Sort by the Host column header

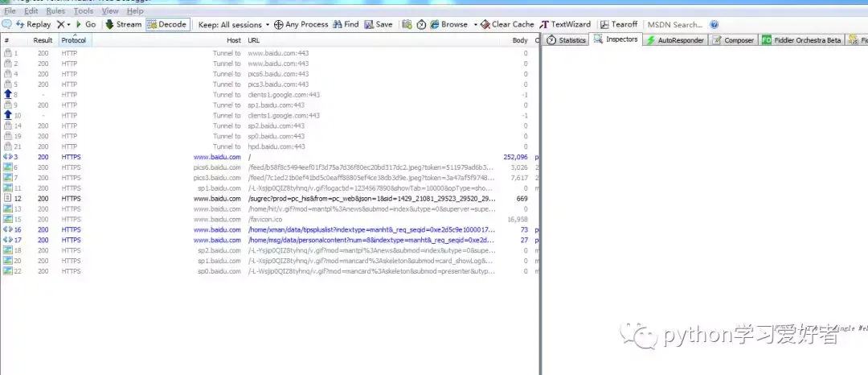[234, 40]
